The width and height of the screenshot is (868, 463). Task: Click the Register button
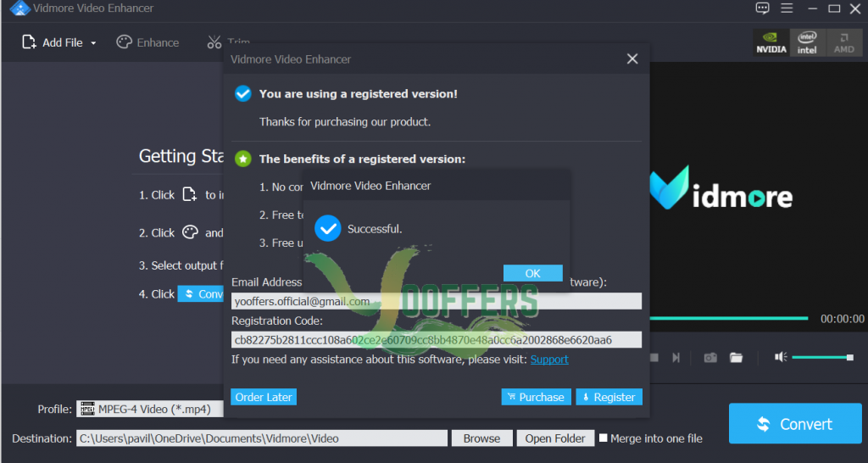point(609,397)
